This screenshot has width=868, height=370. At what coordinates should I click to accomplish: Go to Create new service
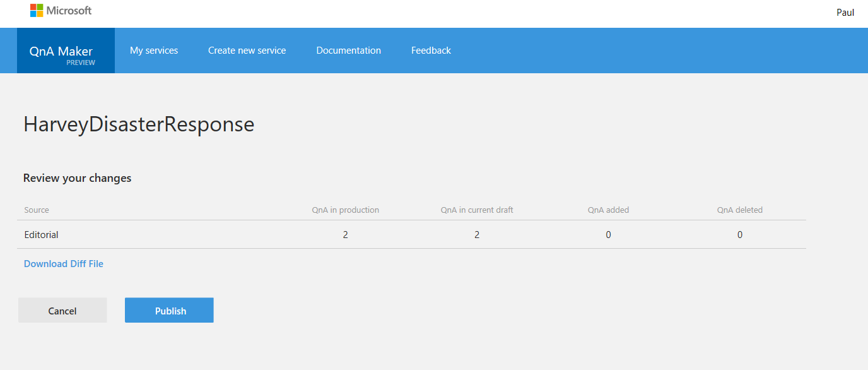[247, 51]
